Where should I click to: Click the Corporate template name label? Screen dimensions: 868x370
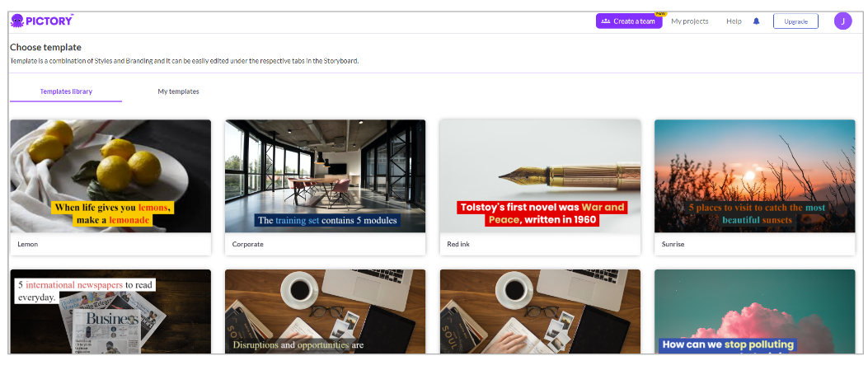[247, 244]
